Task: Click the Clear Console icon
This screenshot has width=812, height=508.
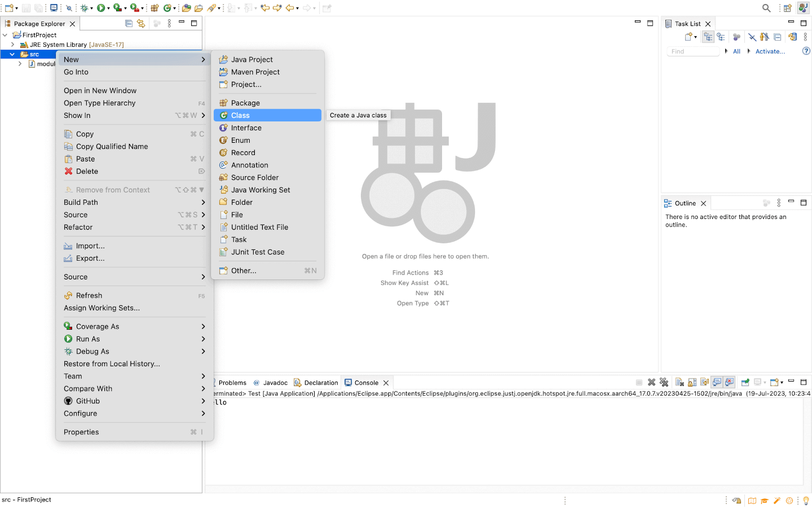Action: pyautogui.click(x=680, y=383)
